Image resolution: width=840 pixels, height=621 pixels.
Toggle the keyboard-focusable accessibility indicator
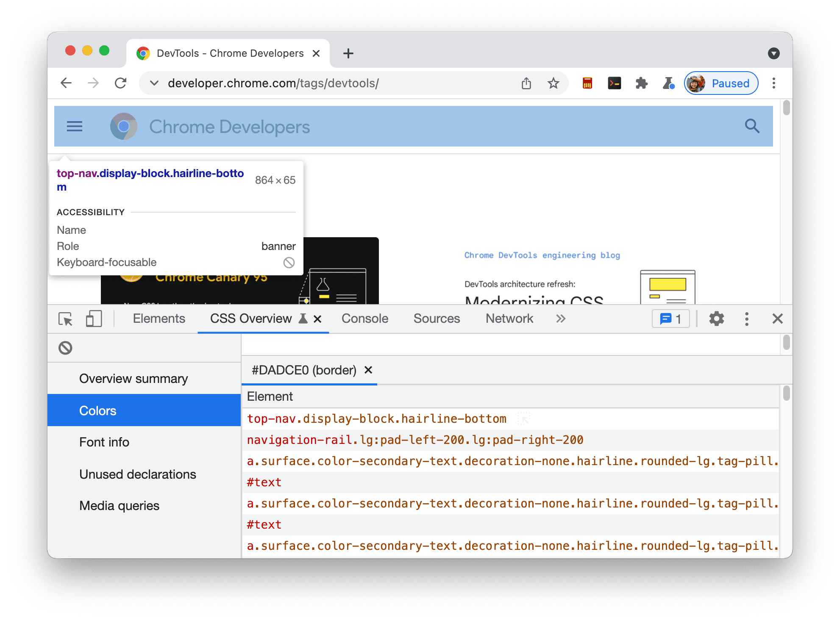pos(290,262)
